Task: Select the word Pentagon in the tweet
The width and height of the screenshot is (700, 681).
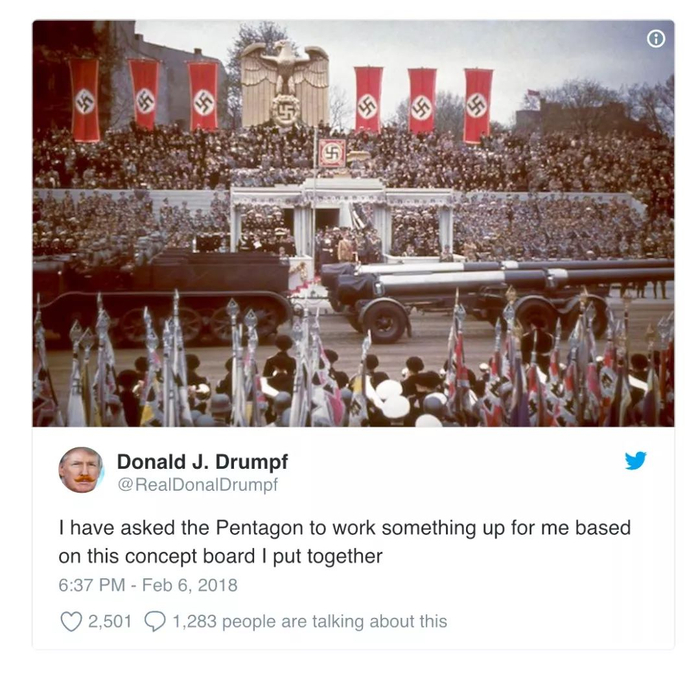Action: pyautogui.click(x=260, y=527)
